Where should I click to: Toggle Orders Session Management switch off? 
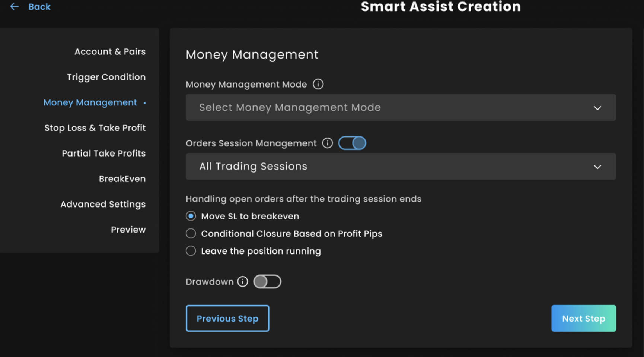click(x=352, y=143)
